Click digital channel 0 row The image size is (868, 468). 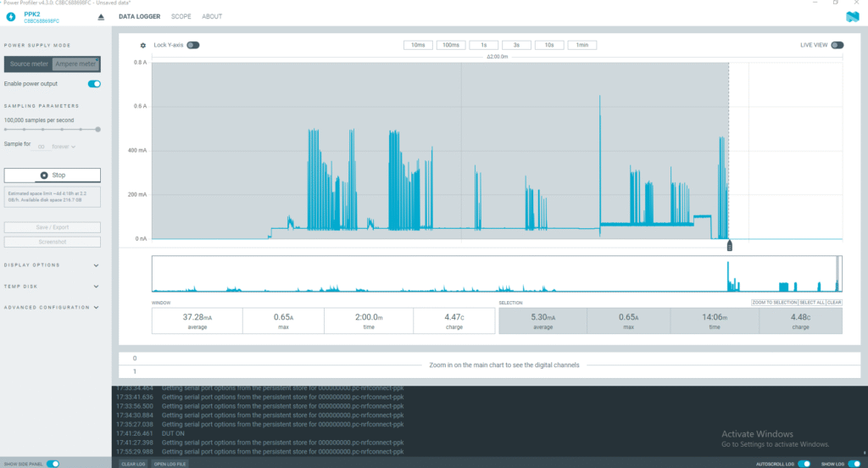489,359
